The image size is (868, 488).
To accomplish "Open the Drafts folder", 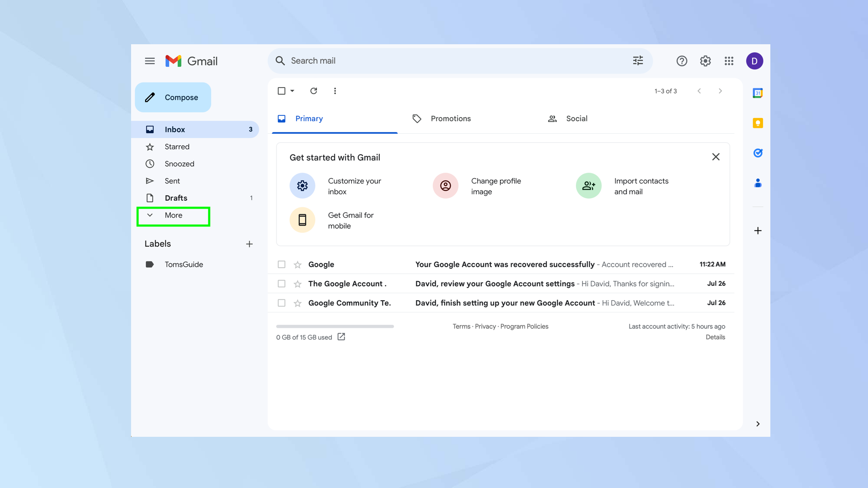I will pyautogui.click(x=195, y=198).
